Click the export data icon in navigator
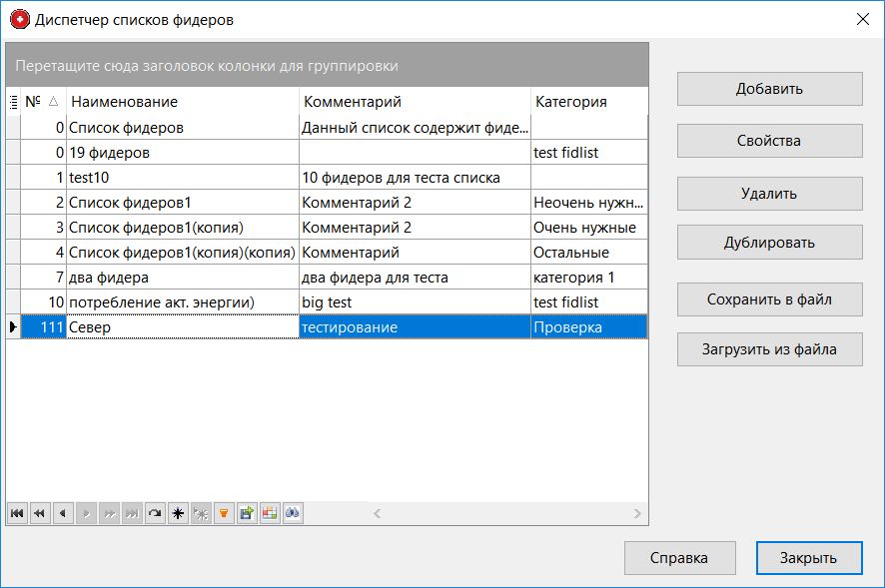 pyautogui.click(x=247, y=513)
